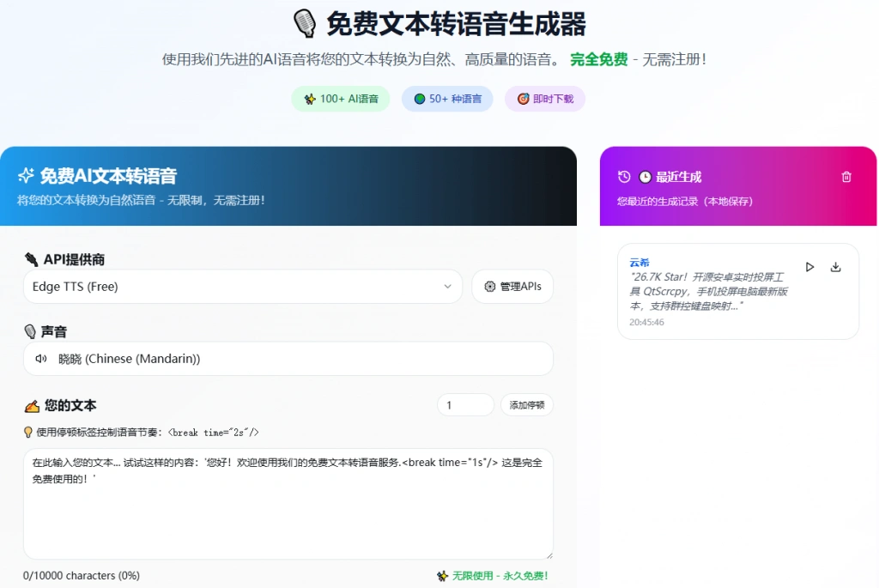Download the 云希 generated audio
The image size is (879, 588).
pos(835,267)
